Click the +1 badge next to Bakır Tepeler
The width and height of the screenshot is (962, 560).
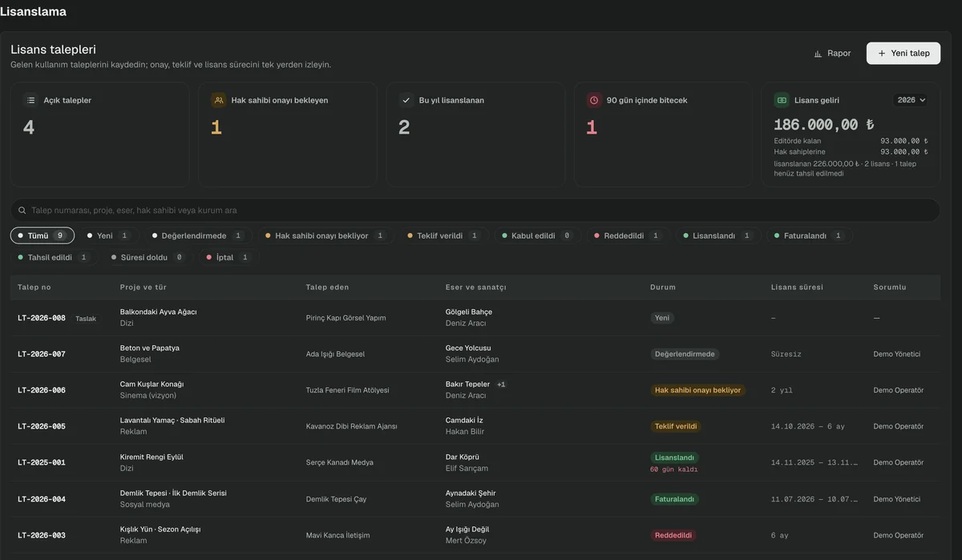tap(501, 385)
